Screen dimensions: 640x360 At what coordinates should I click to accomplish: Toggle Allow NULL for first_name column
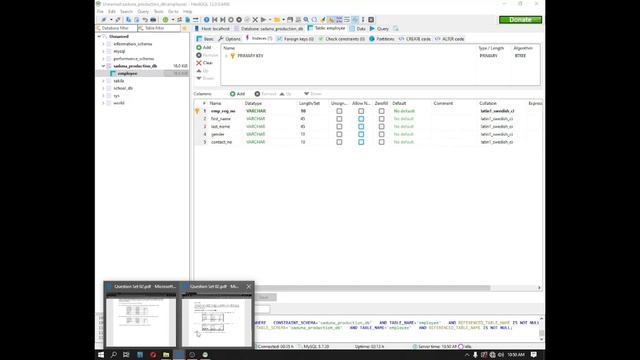point(361,119)
